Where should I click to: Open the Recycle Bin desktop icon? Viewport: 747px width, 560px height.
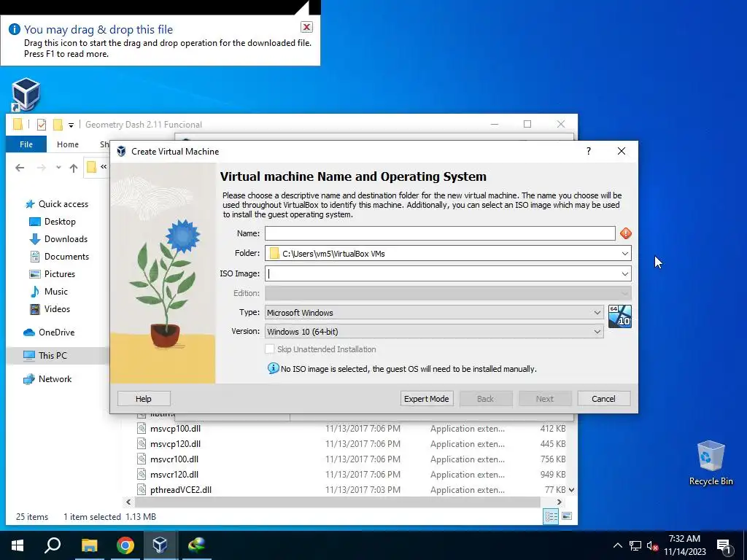(x=711, y=463)
